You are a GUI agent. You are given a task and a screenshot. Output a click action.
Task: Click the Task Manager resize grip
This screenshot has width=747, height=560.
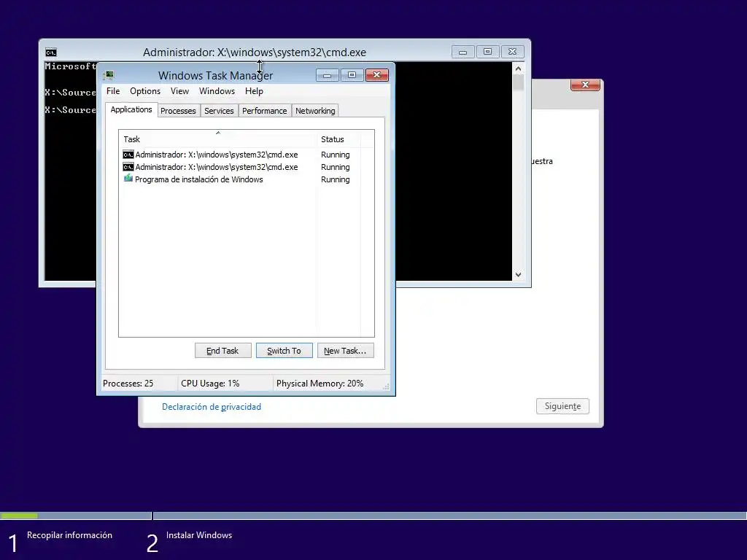click(x=387, y=386)
